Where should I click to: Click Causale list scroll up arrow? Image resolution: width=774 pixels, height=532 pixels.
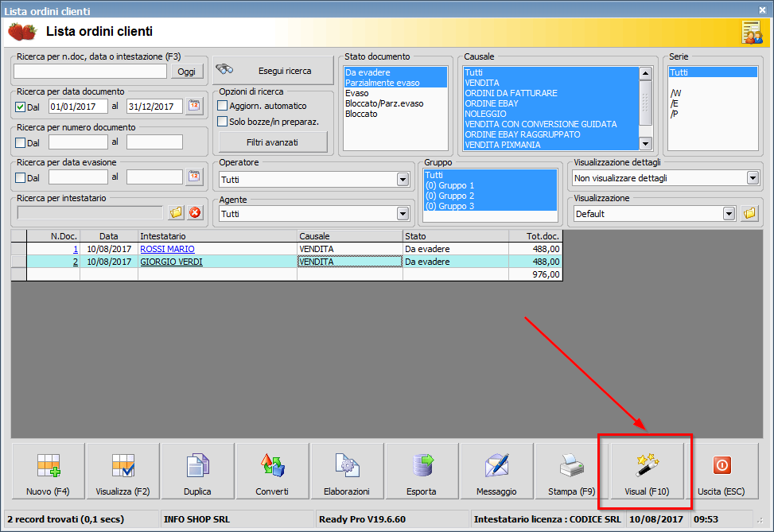(x=645, y=73)
